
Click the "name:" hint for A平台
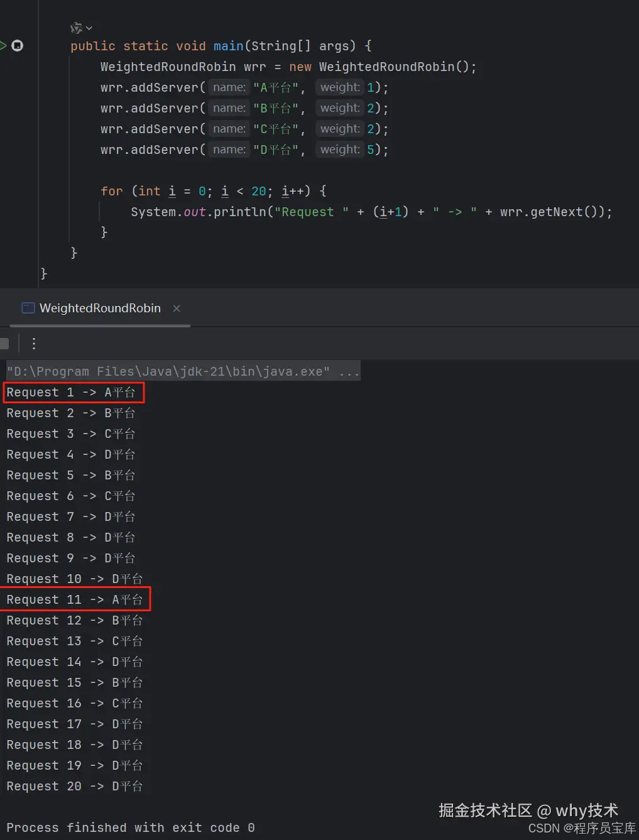(x=229, y=87)
